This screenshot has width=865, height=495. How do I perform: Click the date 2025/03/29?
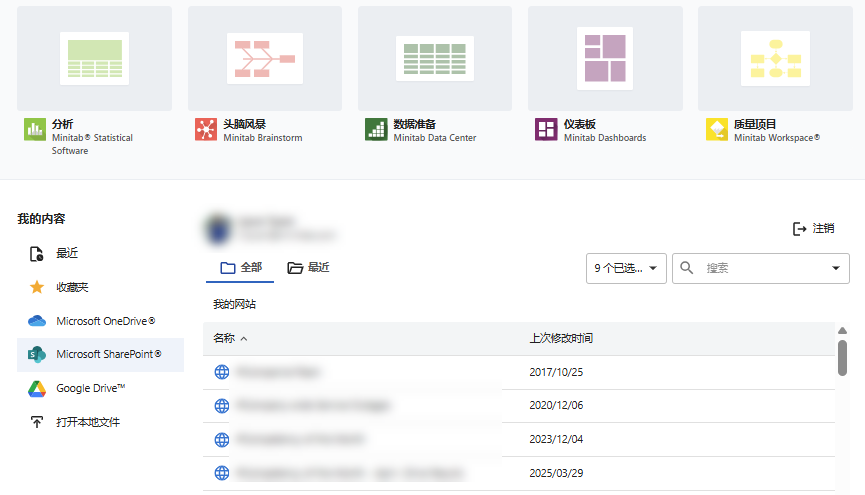coord(556,473)
